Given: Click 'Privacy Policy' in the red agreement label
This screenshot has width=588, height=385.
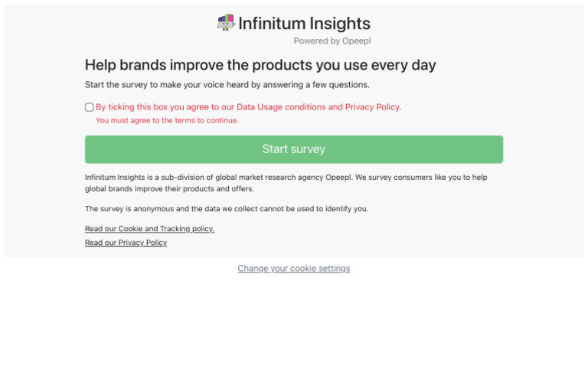Looking at the screenshot, I should pyautogui.click(x=372, y=107).
